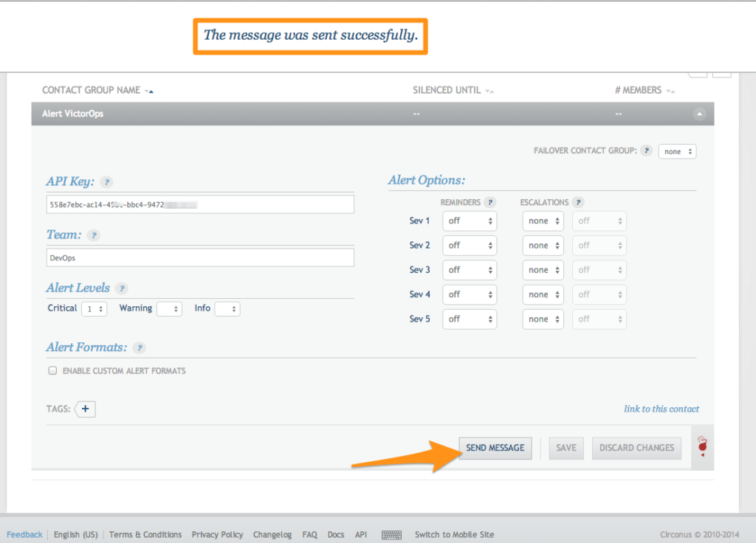Add a tag using the plus icon
Image resolution: width=756 pixels, height=543 pixels.
click(84, 409)
